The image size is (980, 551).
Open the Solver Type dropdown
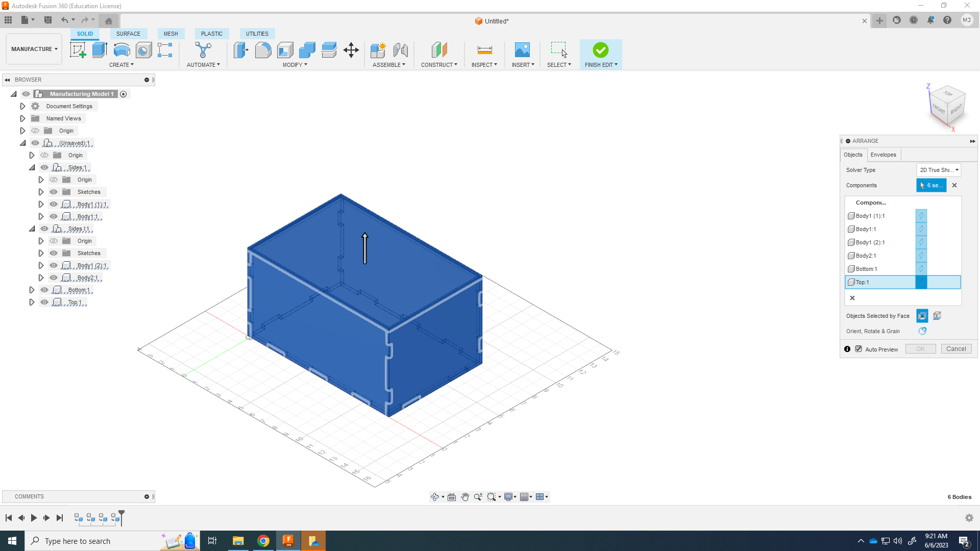939,170
